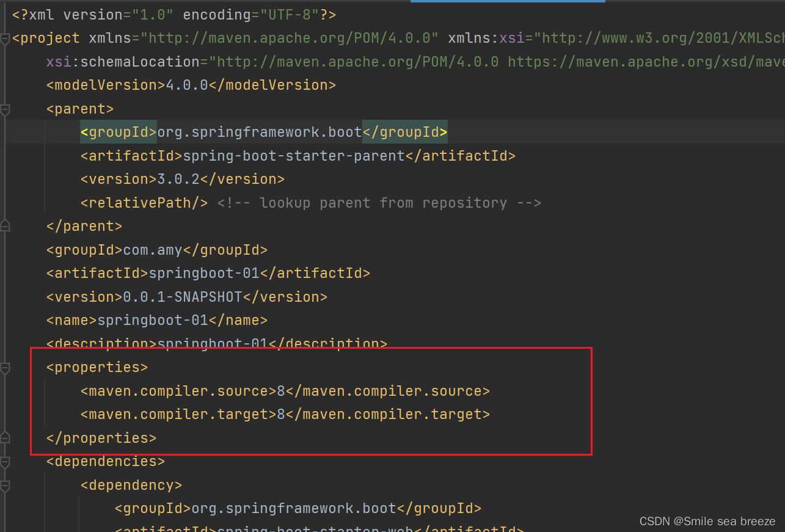
Task: Click the name springboot-01 line
Action: coord(157,320)
